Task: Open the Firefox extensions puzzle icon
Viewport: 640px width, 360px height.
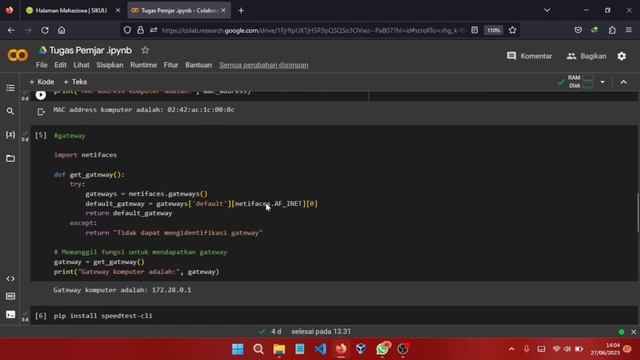Action: pos(612,30)
